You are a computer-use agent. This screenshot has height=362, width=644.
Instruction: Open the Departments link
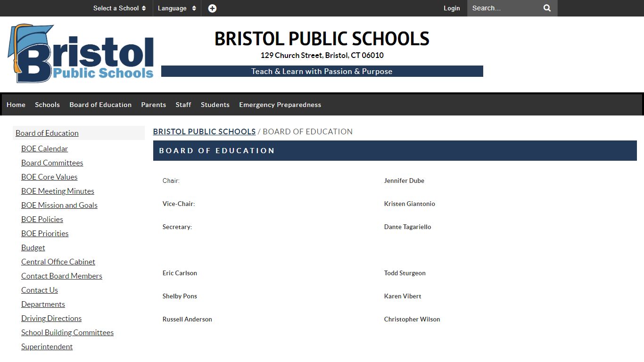pyautogui.click(x=43, y=304)
